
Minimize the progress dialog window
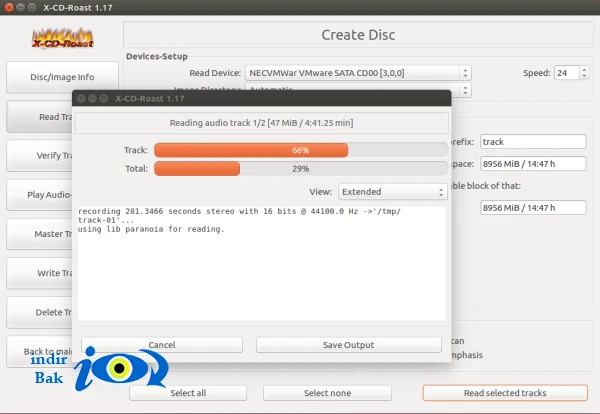(x=92, y=99)
